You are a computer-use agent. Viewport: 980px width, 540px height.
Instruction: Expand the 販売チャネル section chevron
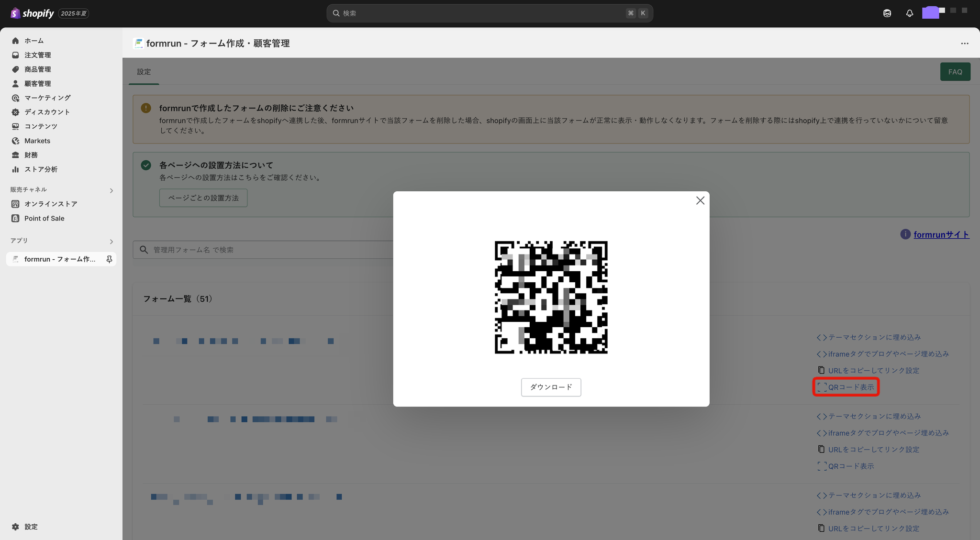(111, 191)
